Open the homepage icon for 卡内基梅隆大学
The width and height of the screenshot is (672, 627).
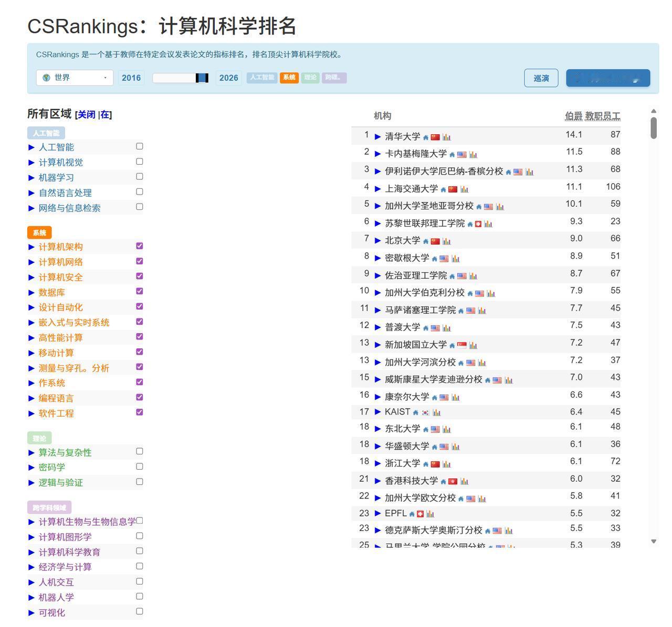click(452, 155)
